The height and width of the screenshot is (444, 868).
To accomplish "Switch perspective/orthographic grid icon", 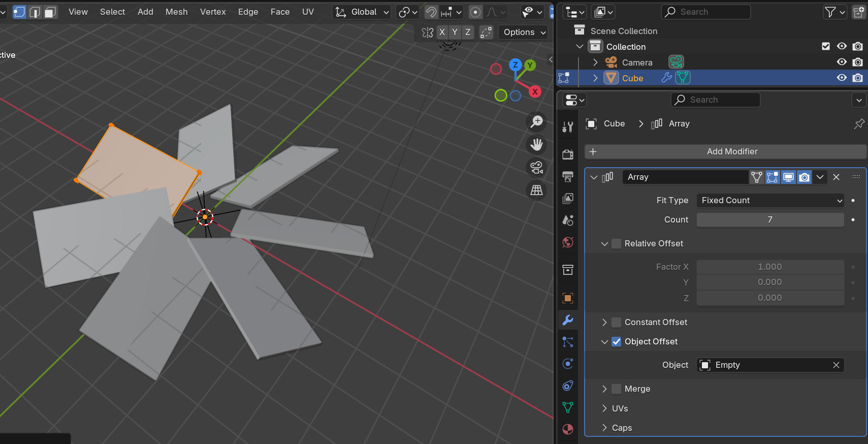I will pyautogui.click(x=536, y=190).
